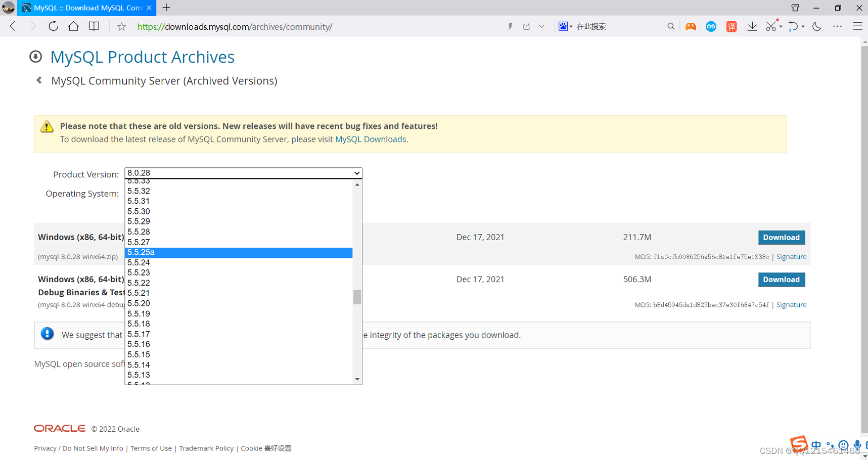
Task: Open the MySQL Downloads link
Action: coord(371,139)
